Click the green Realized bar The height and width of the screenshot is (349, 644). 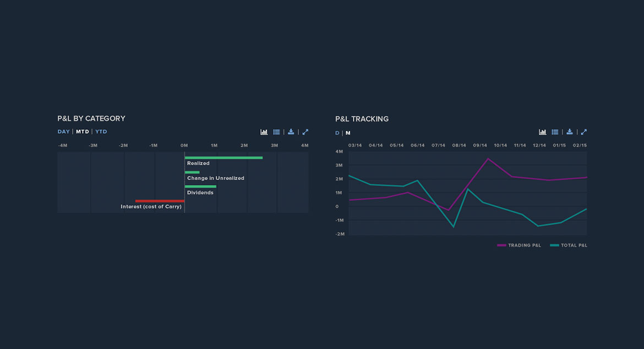pyautogui.click(x=223, y=158)
